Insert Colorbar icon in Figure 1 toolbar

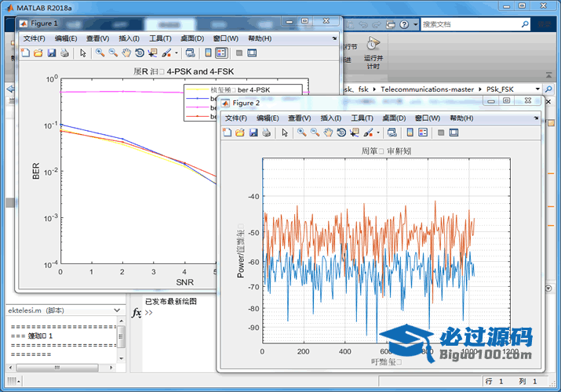pyautogui.click(x=208, y=53)
